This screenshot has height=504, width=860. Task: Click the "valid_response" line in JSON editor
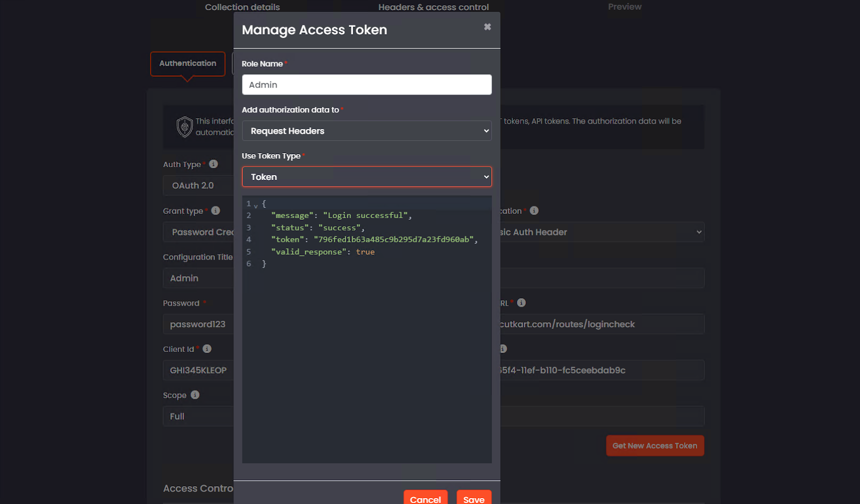[322, 252]
